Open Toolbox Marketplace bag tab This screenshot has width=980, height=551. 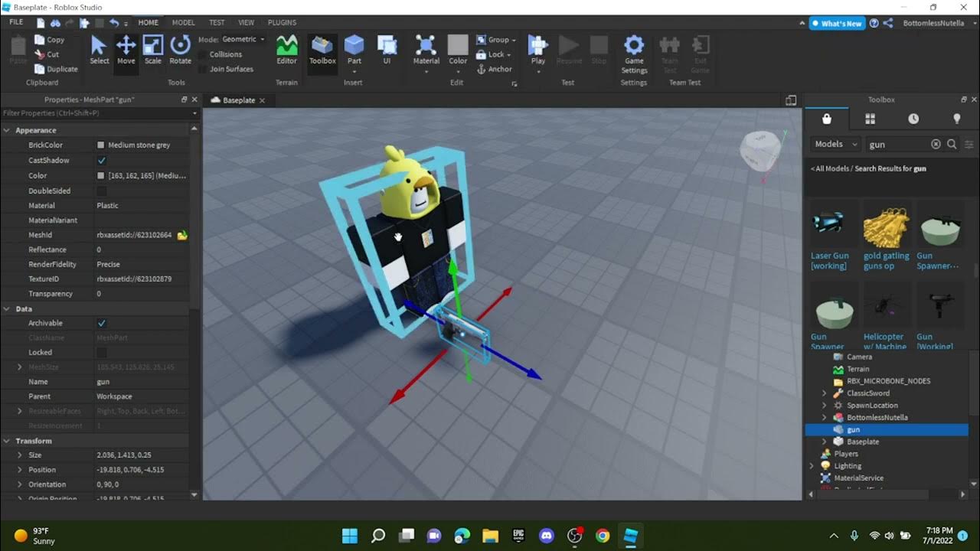click(827, 119)
